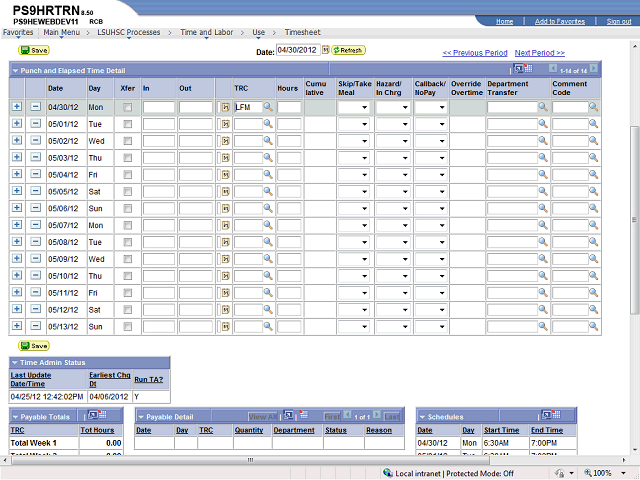Click the browser zoom level 100% control
The width and height of the screenshot is (640, 480).
[602, 473]
